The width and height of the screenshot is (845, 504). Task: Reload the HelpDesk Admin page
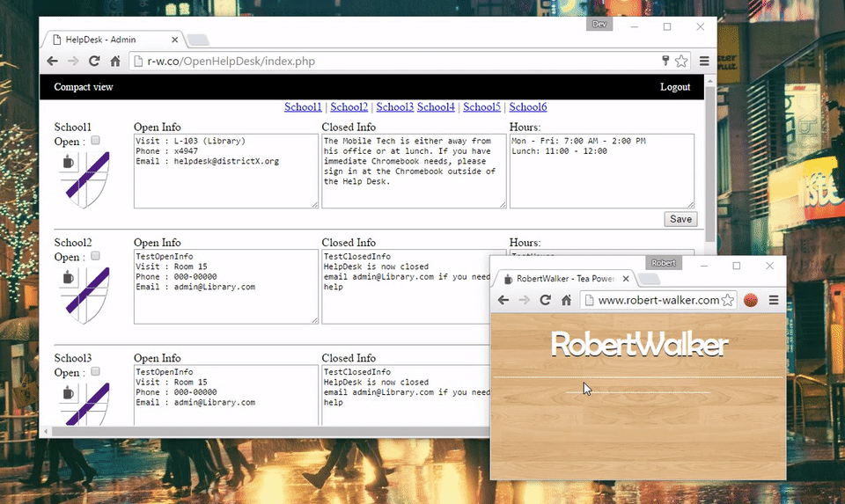point(94,62)
